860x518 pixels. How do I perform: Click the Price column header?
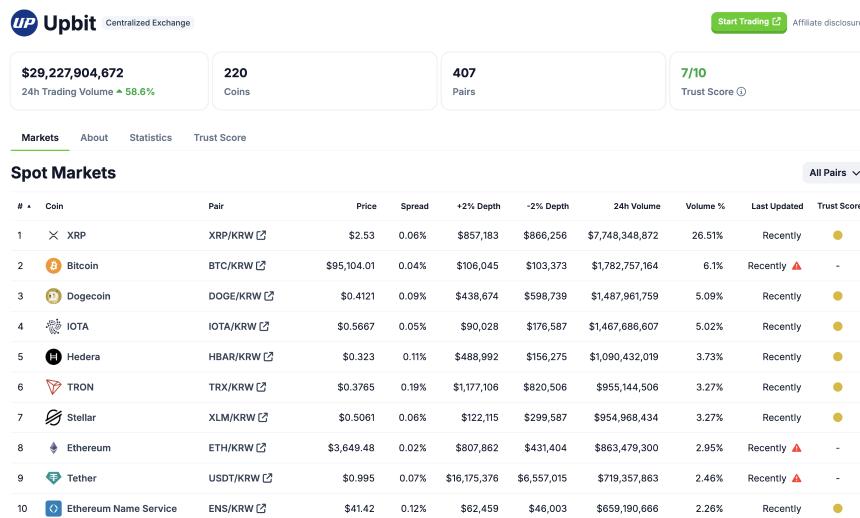pyautogui.click(x=366, y=206)
